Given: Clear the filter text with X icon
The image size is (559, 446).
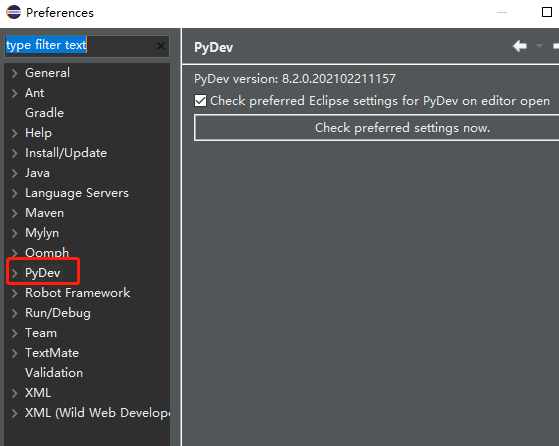Looking at the screenshot, I should [x=161, y=46].
